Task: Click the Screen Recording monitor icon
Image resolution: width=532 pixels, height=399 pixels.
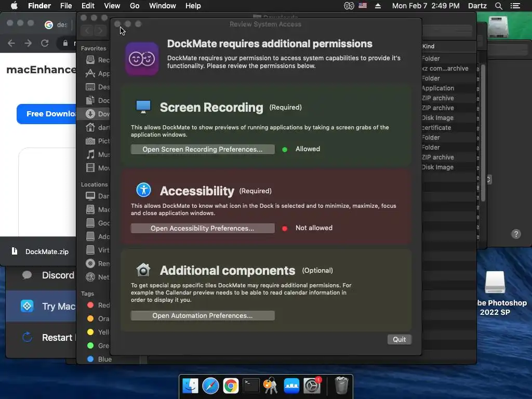Action: 143,107
